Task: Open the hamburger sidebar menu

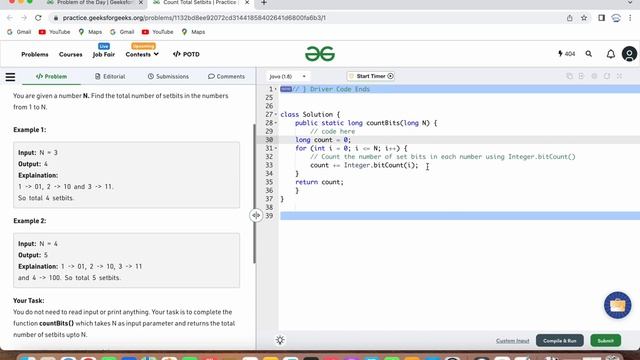Action: pyautogui.click(x=10, y=77)
